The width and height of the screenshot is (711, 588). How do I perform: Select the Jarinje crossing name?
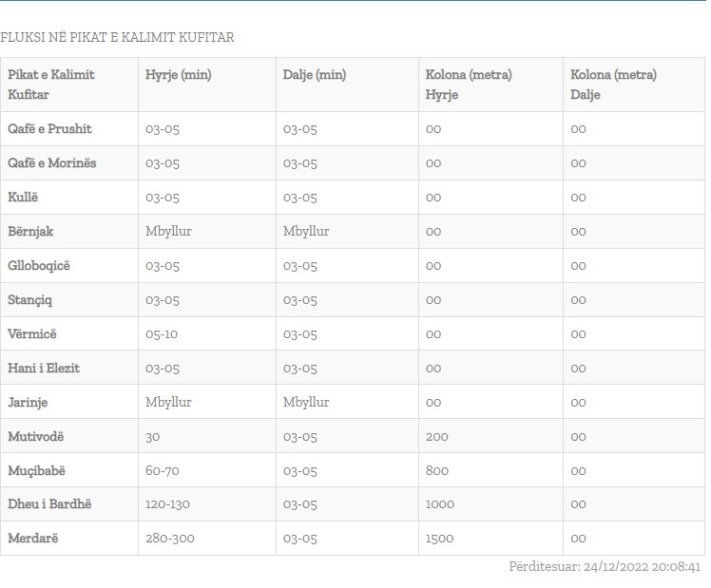29,402
